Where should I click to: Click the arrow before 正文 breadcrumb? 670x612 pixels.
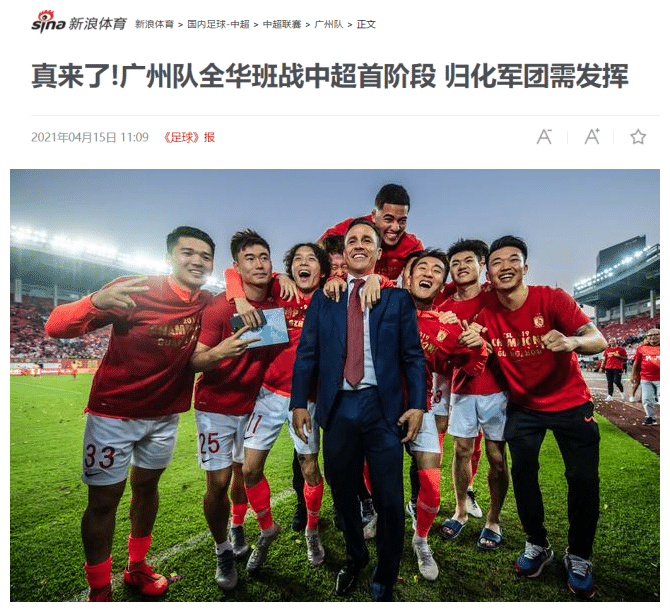[350, 25]
